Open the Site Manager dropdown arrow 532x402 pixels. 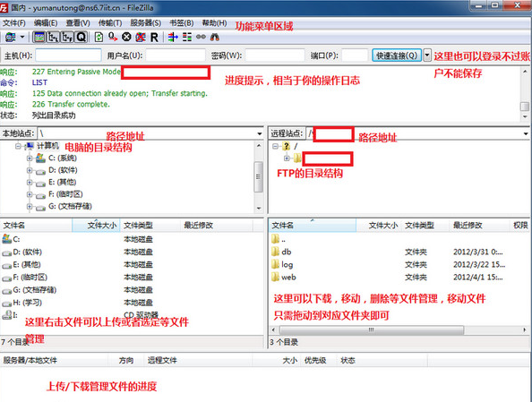22,37
